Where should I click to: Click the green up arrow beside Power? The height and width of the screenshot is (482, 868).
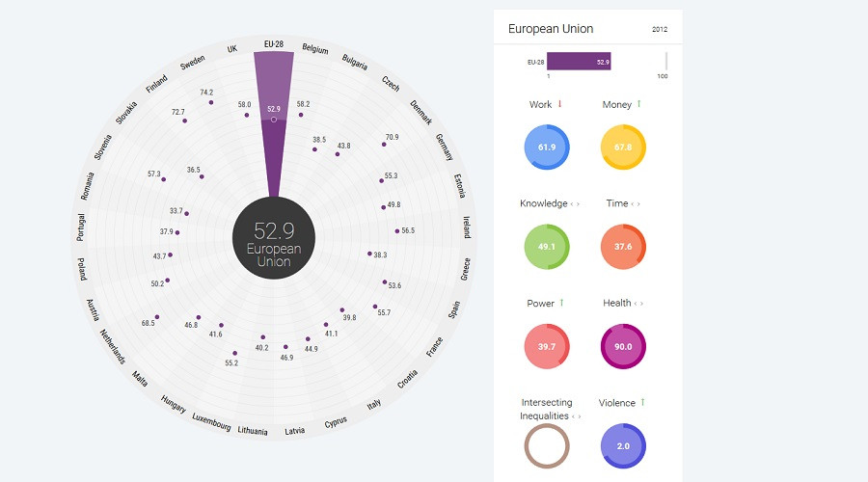[561, 303]
